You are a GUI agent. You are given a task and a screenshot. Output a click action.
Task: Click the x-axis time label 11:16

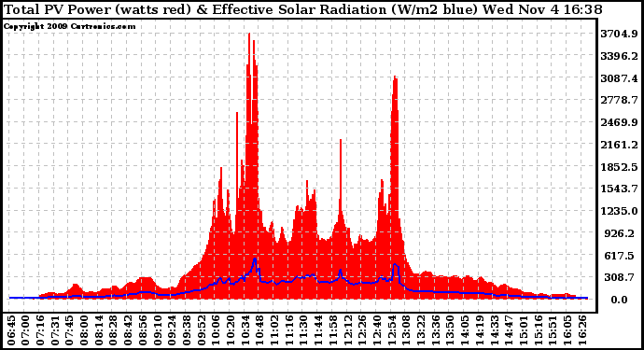(289, 330)
